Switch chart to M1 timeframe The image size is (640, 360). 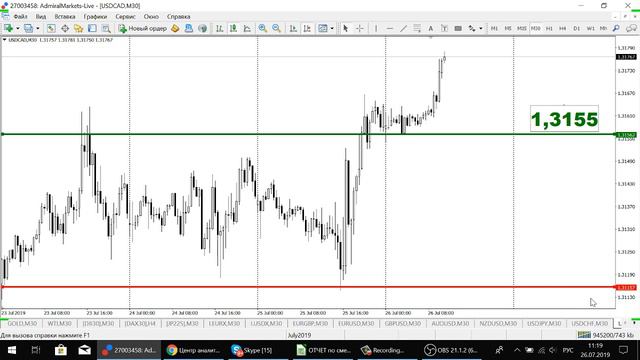click(x=494, y=28)
